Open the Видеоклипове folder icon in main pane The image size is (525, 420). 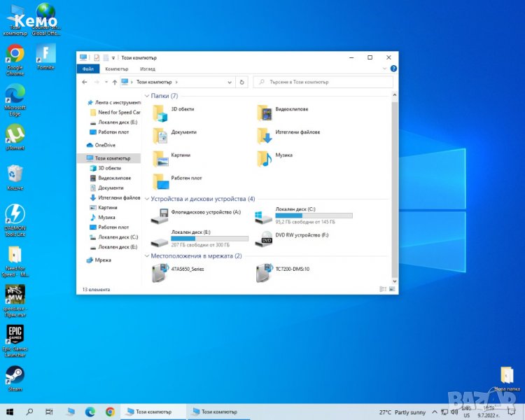(264, 112)
